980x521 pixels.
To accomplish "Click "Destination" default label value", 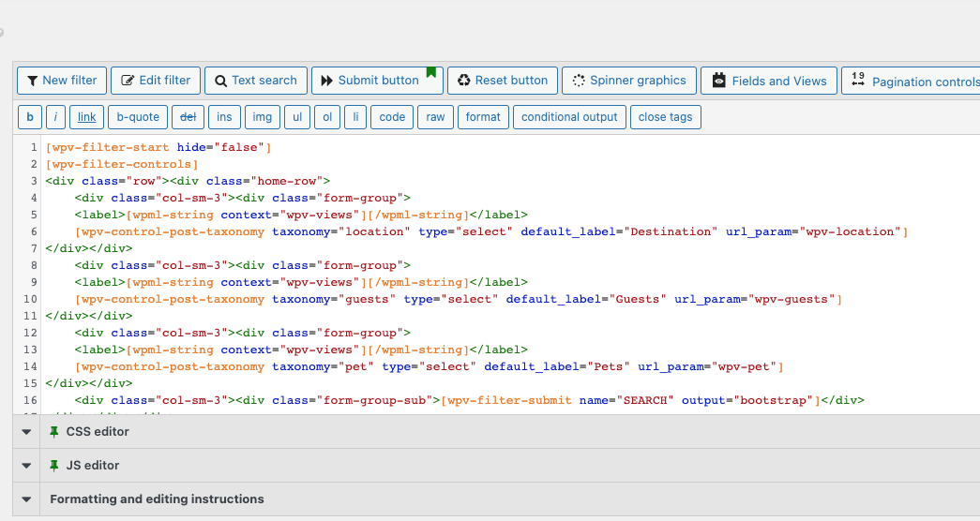I will coord(671,231).
